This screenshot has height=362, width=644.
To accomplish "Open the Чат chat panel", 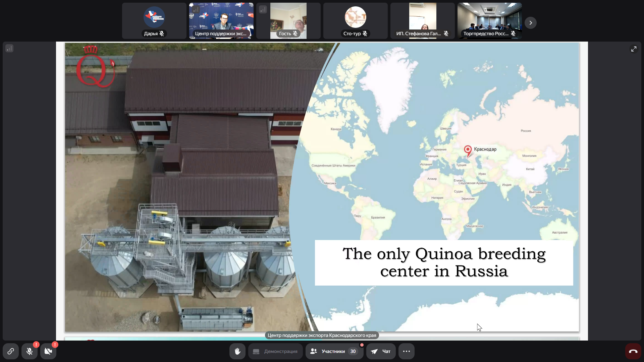I will coord(381,351).
